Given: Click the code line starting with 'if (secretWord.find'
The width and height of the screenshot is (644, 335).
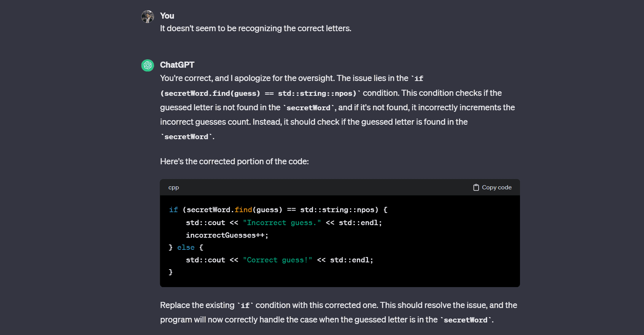Looking at the screenshot, I should click(x=278, y=210).
